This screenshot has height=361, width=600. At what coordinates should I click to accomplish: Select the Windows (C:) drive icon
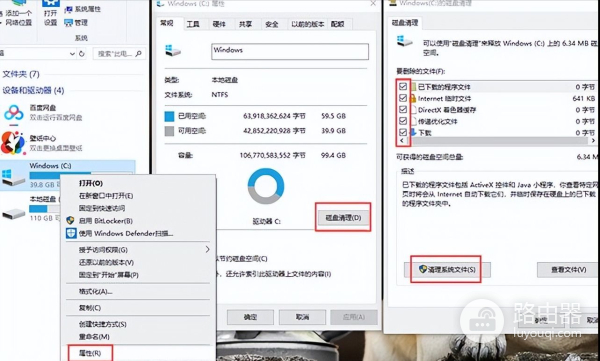click(x=13, y=177)
